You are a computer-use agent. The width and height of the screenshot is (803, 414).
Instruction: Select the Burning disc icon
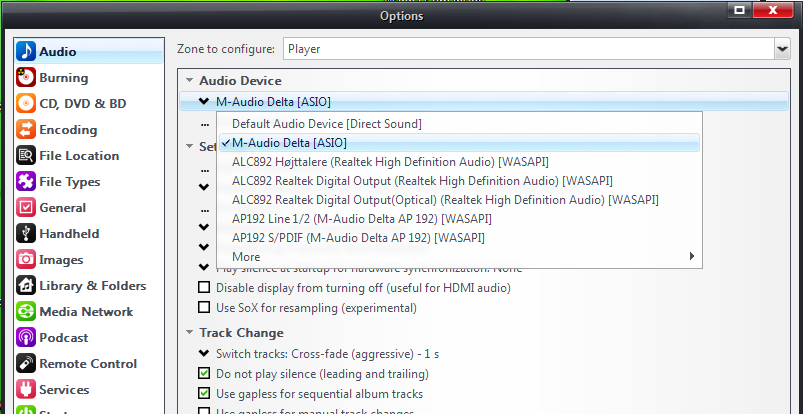(26, 77)
